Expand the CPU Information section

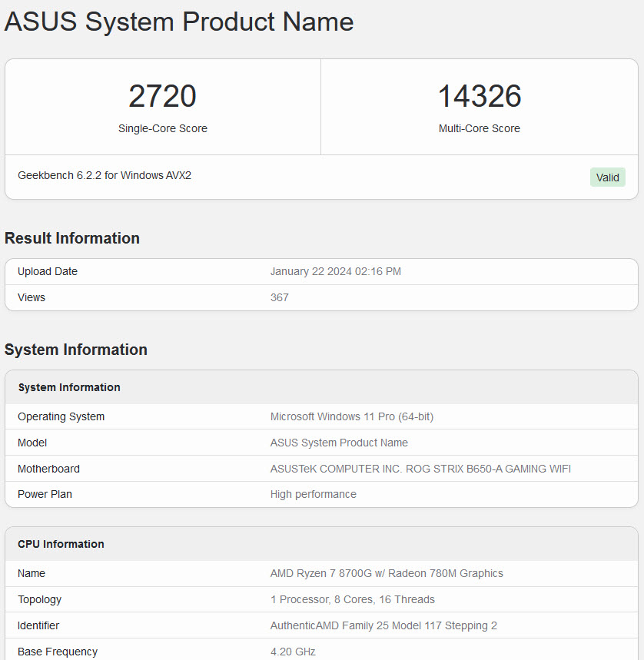coord(61,543)
